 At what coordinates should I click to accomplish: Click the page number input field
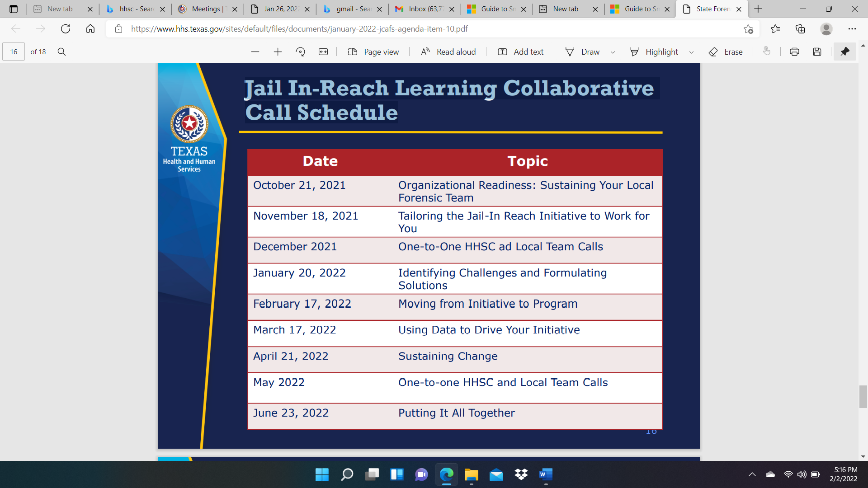[14, 52]
